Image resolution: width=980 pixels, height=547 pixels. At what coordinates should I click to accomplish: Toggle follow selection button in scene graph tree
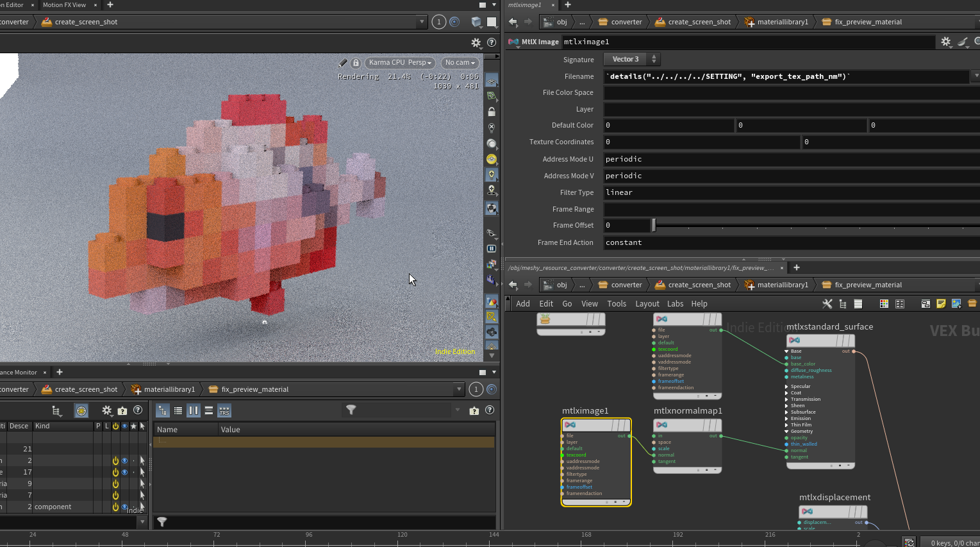pyautogui.click(x=81, y=410)
